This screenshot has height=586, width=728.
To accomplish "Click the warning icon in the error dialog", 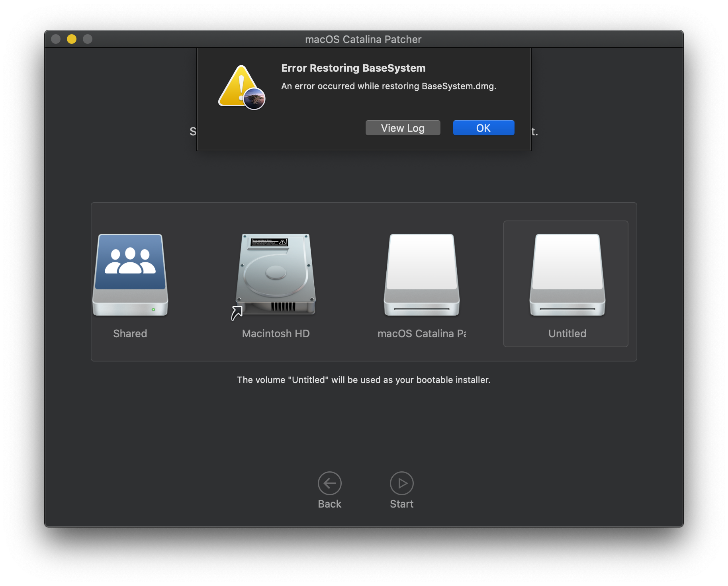I will 242,87.
